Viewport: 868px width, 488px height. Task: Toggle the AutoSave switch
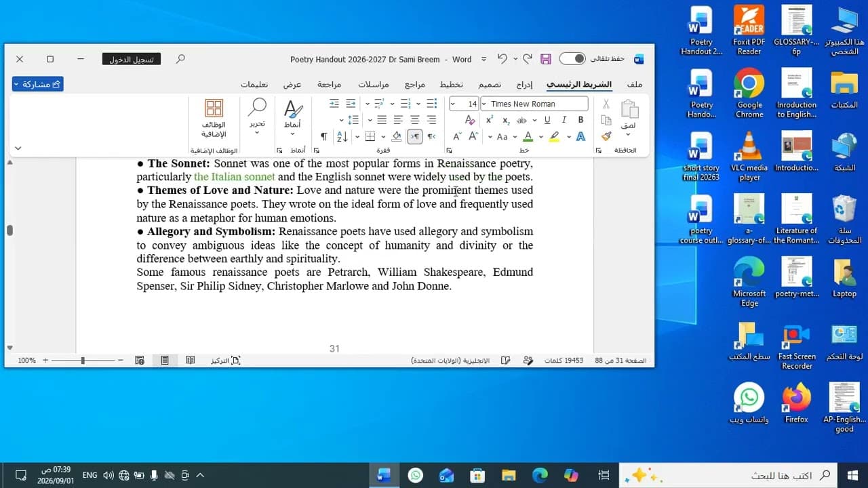click(x=572, y=59)
